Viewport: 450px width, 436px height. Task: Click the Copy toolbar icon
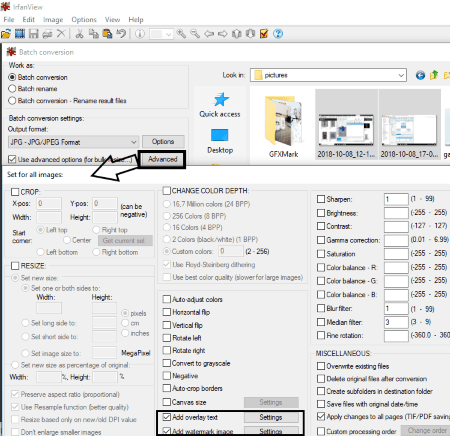coord(93,34)
